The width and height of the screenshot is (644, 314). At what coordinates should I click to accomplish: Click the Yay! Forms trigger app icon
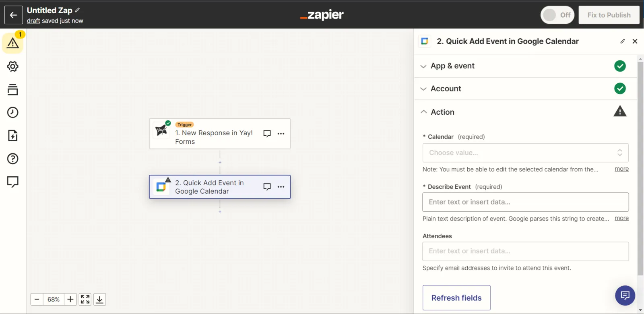tap(161, 130)
